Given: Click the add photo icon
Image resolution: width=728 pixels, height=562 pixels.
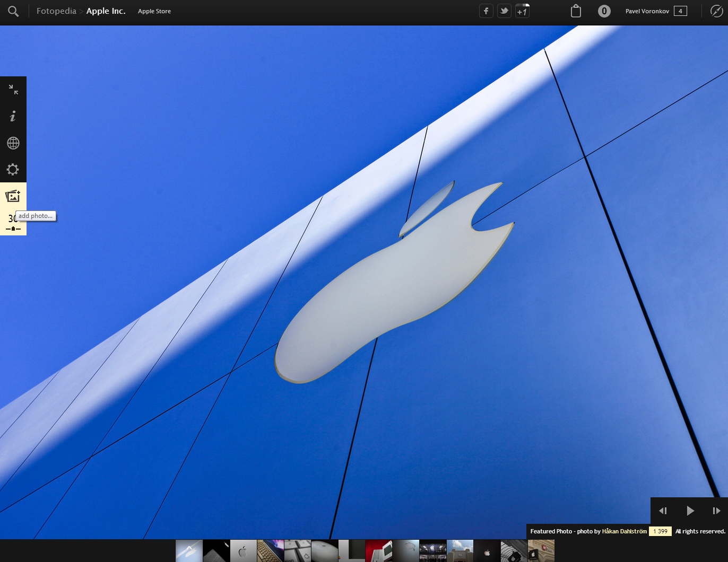Looking at the screenshot, I should [13, 196].
